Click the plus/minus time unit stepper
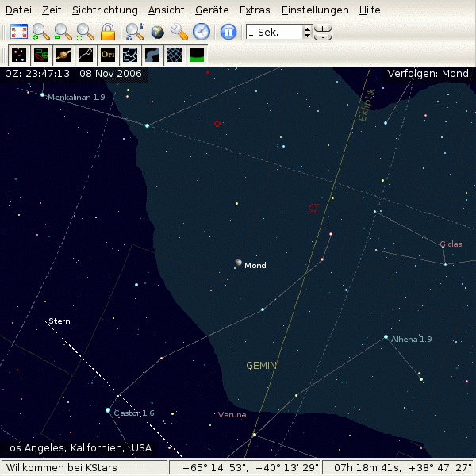This screenshot has width=476, height=476. [323, 32]
